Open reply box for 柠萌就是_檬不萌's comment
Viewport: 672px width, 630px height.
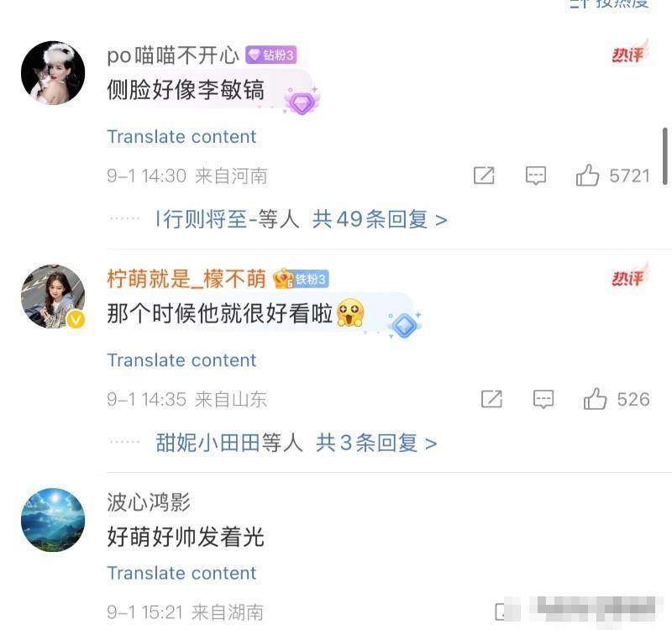(543, 399)
